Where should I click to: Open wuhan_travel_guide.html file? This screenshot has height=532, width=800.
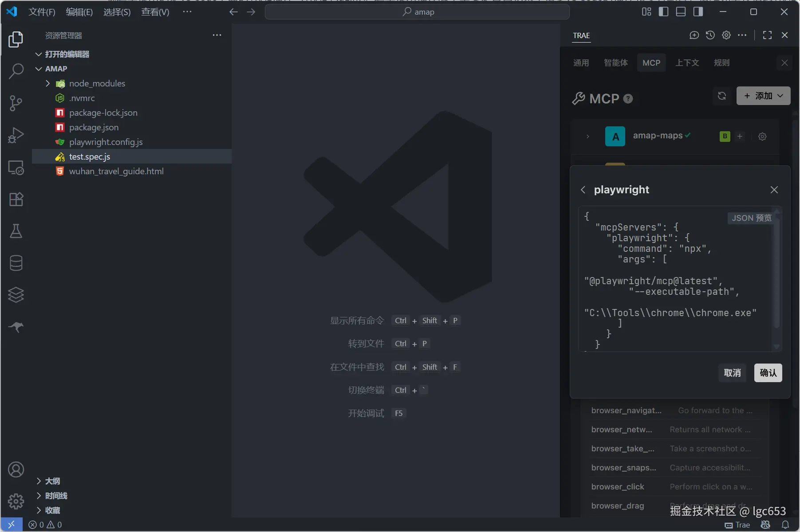point(116,171)
